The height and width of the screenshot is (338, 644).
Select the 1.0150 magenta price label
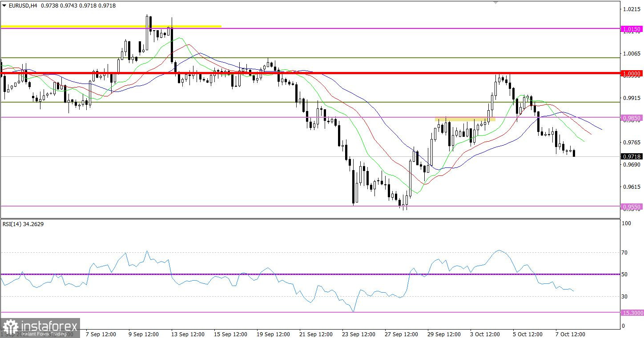coord(632,29)
